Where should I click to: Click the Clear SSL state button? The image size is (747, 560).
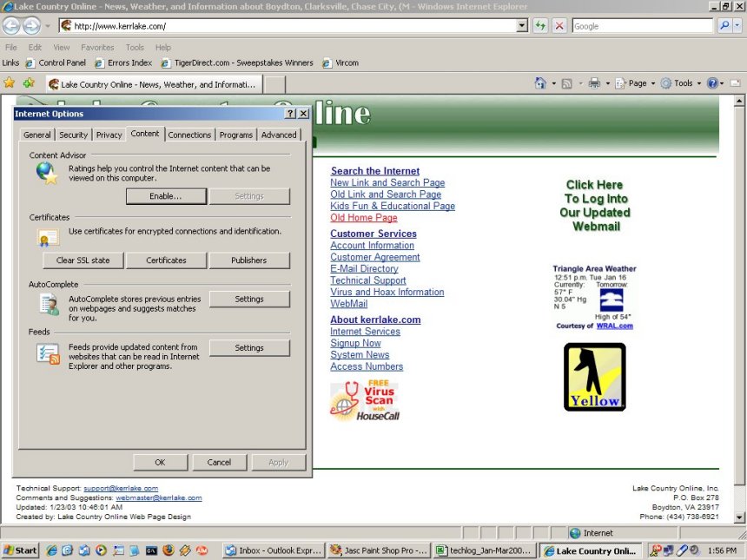tap(83, 260)
